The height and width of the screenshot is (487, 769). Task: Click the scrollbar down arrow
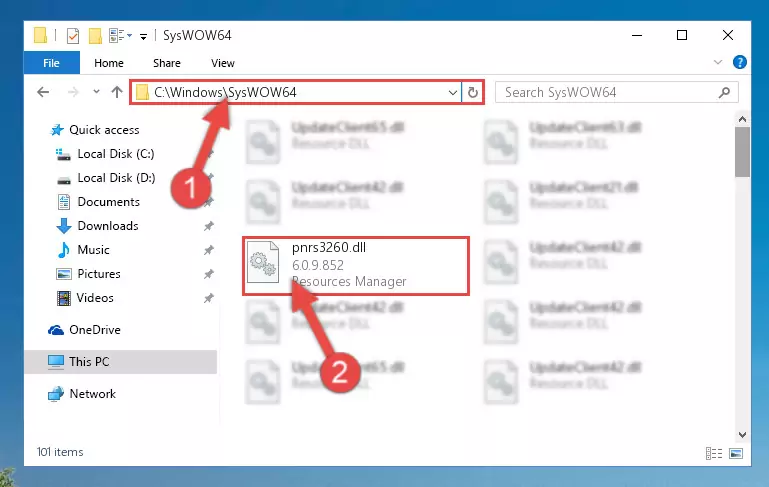point(742,435)
